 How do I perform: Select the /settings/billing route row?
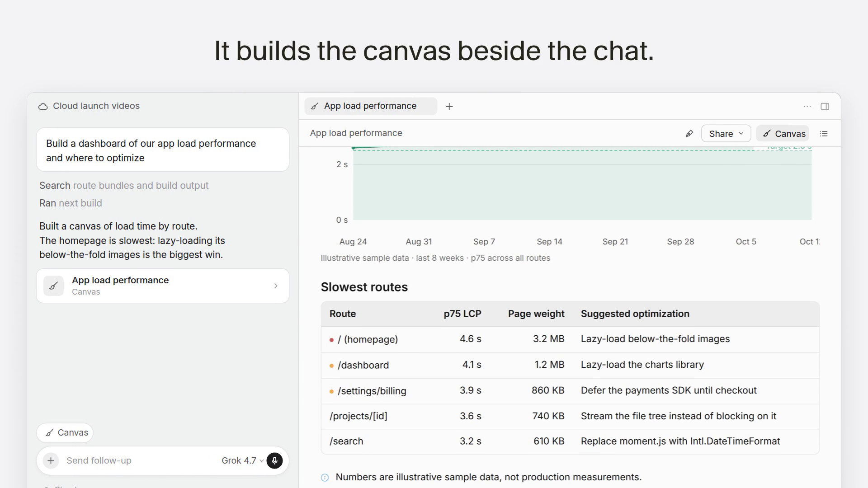[570, 391]
